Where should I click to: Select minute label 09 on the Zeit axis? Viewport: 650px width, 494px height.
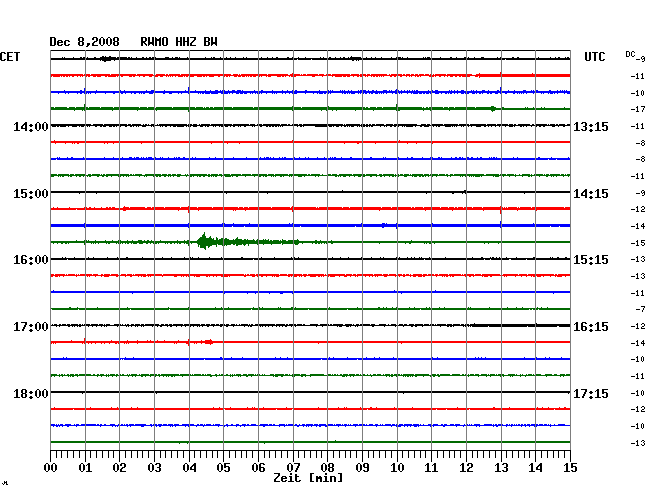click(362, 468)
